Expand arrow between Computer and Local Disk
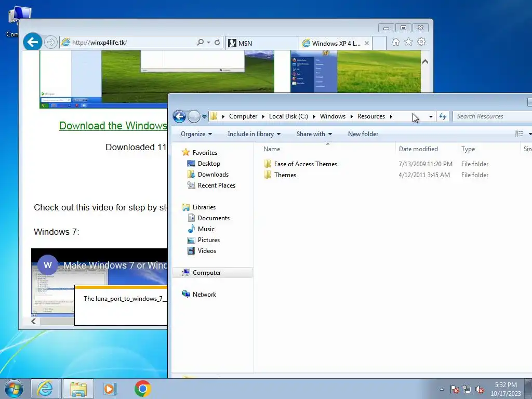The width and height of the screenshot is (532, 399). tap(263, 116)
